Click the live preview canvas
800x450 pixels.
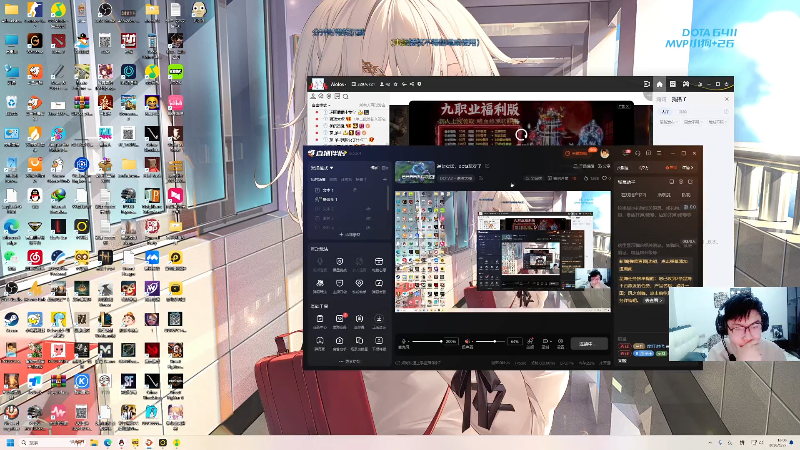[x=503, y=251]
